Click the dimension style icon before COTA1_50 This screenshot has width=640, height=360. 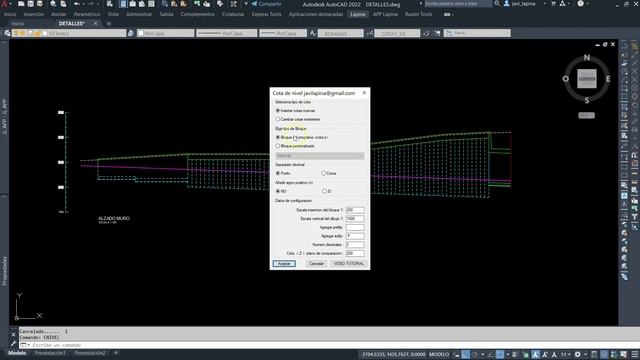pyautogui.click(x=369, y=33)
